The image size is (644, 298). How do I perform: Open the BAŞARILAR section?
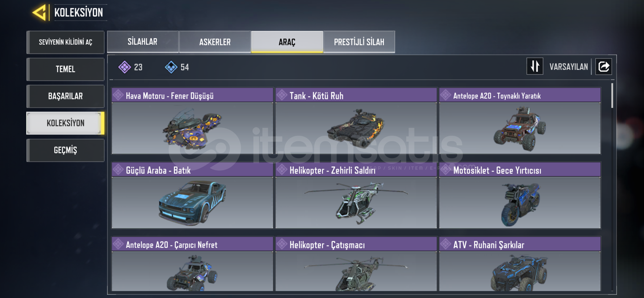coord(65,96)
